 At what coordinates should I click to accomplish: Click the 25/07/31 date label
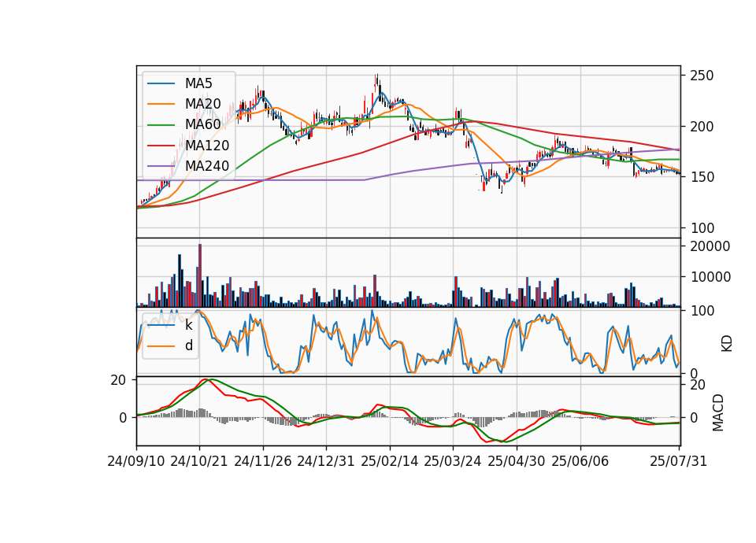click(x=678, y=461)
